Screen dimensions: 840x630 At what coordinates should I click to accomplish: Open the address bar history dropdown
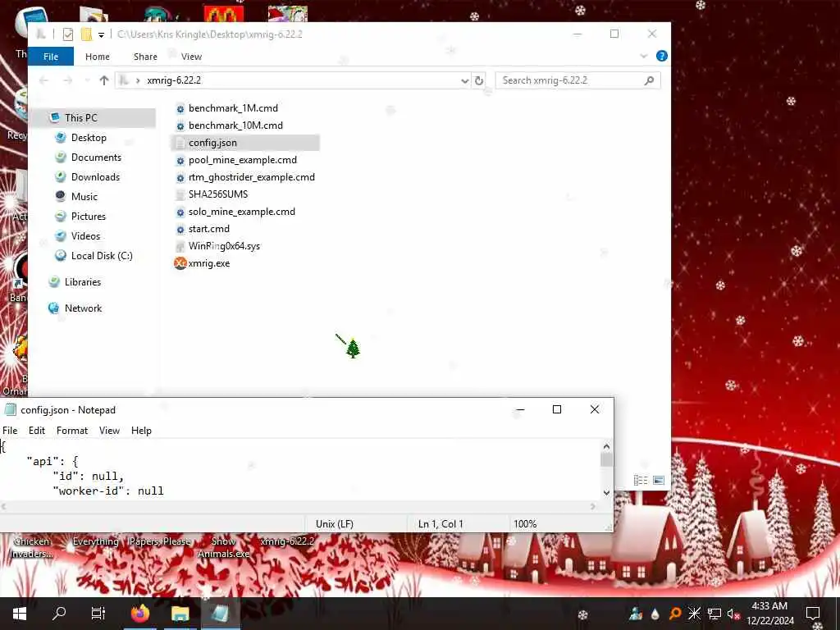click(x=464, y=80)
